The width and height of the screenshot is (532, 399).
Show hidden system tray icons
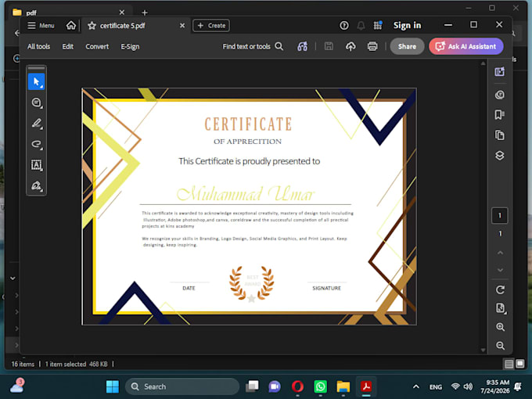[416, 386]
